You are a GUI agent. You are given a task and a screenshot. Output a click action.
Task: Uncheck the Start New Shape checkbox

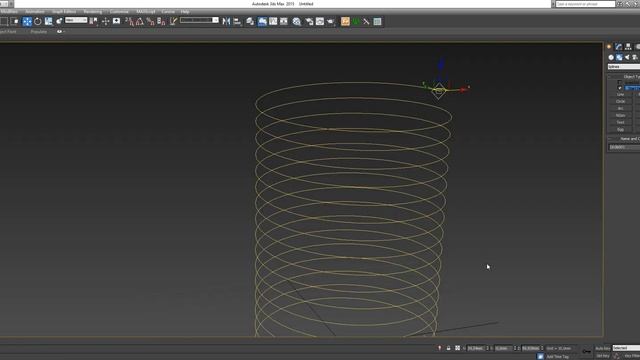pos(620,88)
